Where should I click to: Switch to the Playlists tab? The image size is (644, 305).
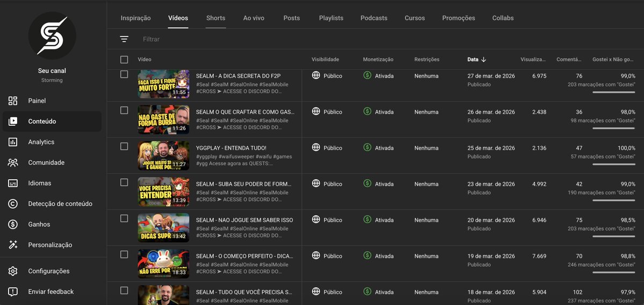[x=331, y=18]
